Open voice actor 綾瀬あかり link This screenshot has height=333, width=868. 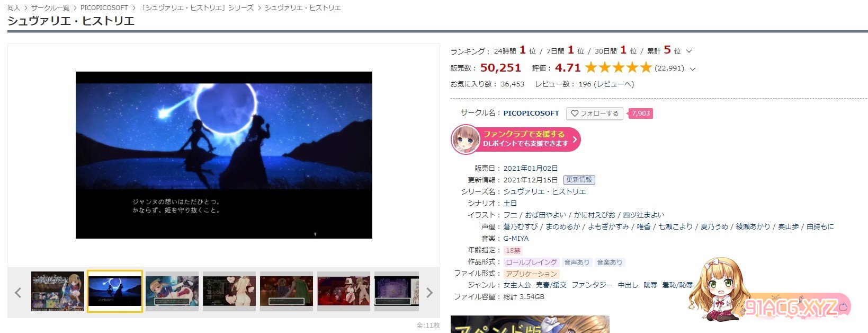tap(753, 226)
